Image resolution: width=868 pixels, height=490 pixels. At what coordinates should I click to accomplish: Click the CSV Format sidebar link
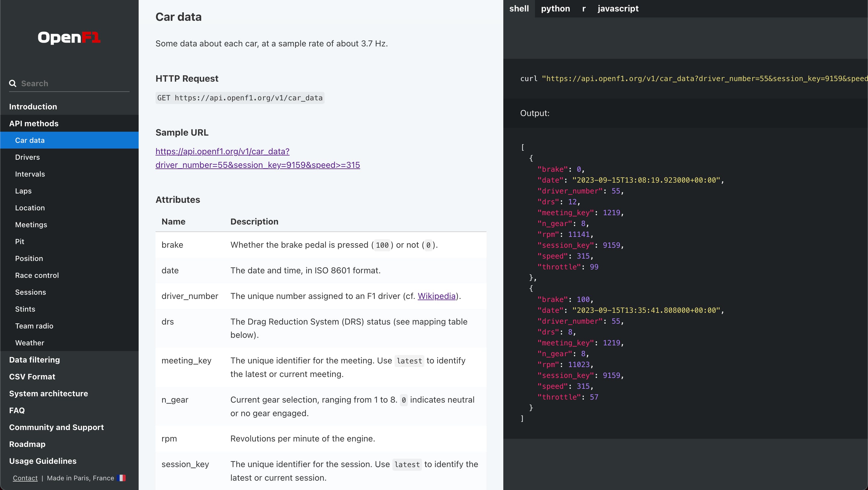(x=32, y=376)
